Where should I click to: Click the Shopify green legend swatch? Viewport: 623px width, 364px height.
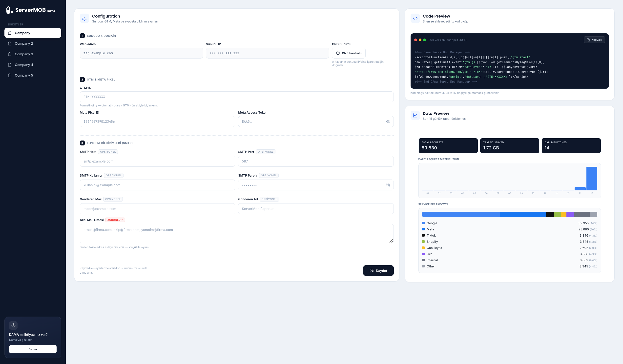[x=423, y=242]
